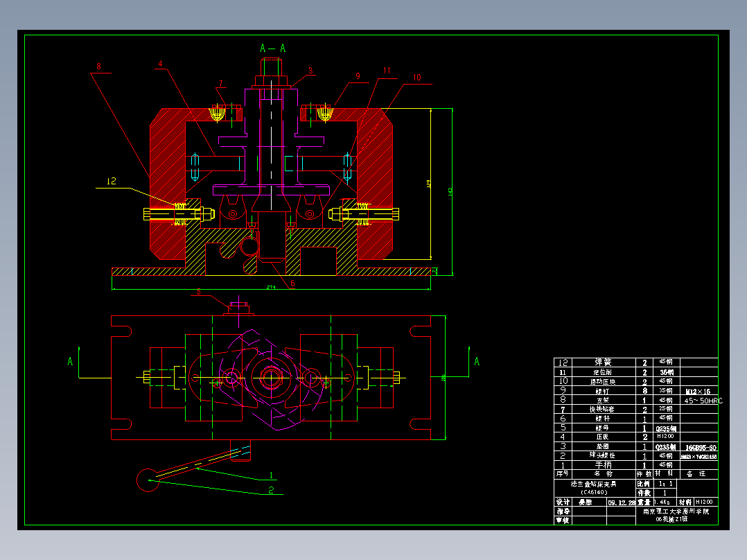This screenshot has height=560, width=747.
Task: Click red callout number 5 above the plan view
Action: point(199,292)
